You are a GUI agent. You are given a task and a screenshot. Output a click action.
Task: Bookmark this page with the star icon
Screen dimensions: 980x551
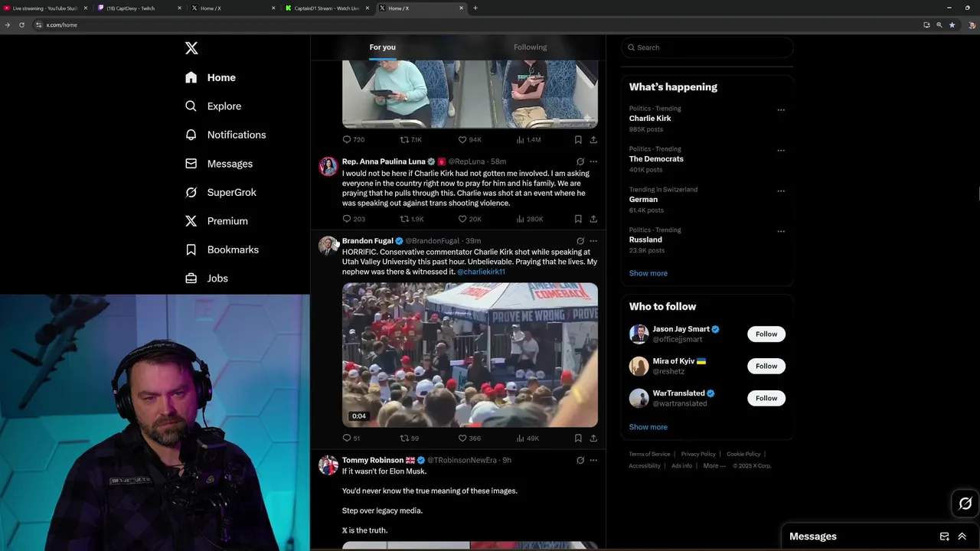(952, 25)
